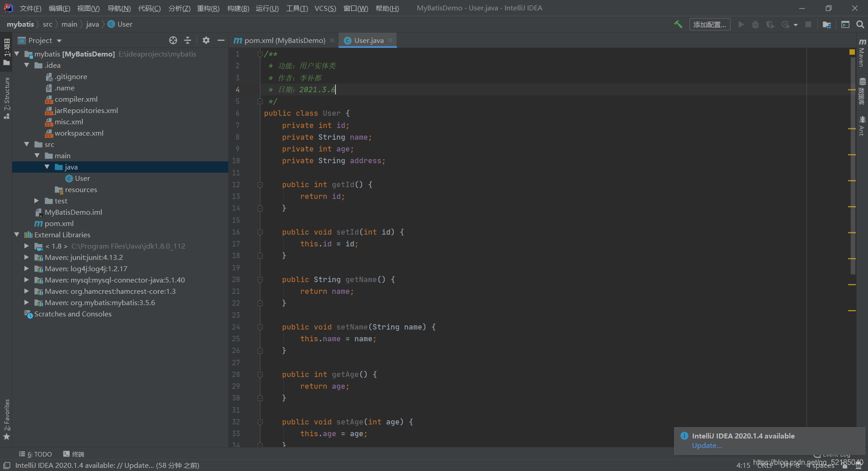868x471 pixels.
Task: Collapse the src folder
Action: [x=27, y=144]
